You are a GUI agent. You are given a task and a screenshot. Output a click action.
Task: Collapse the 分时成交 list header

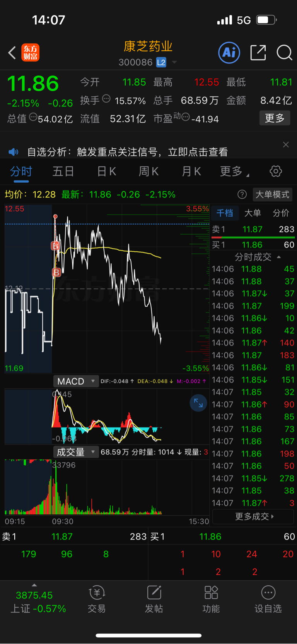point(257,257)
